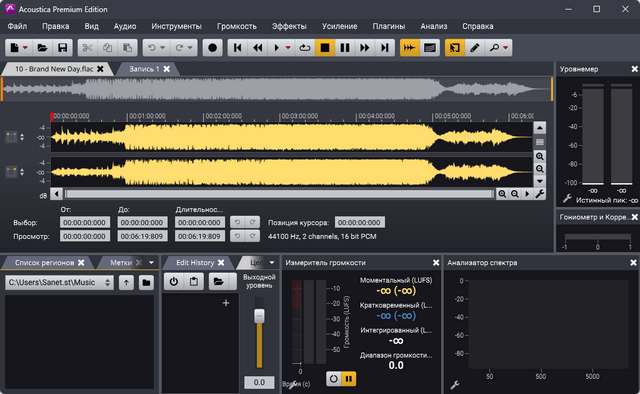Click the Cut scissors icon
The height and width of the screenshot is (394, 640).
[x=87, y=48]
